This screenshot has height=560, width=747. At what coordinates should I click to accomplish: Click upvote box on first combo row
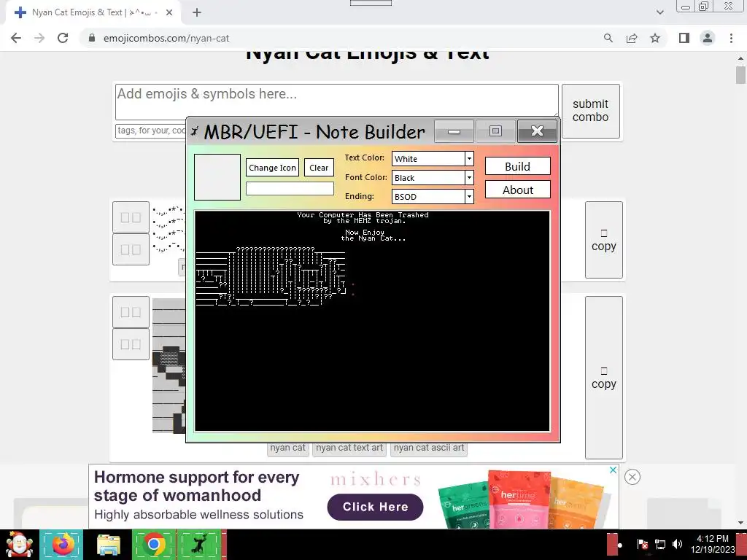131,217
